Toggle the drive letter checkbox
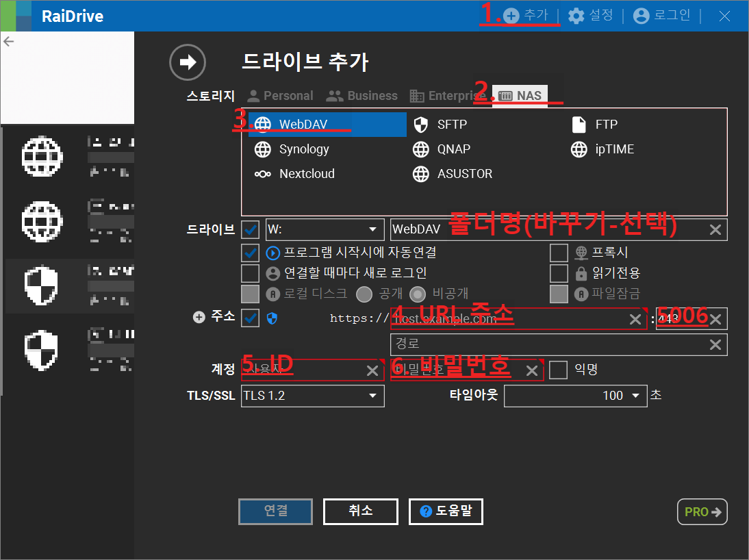Viewport: 749px width, 560px height. 251,229
